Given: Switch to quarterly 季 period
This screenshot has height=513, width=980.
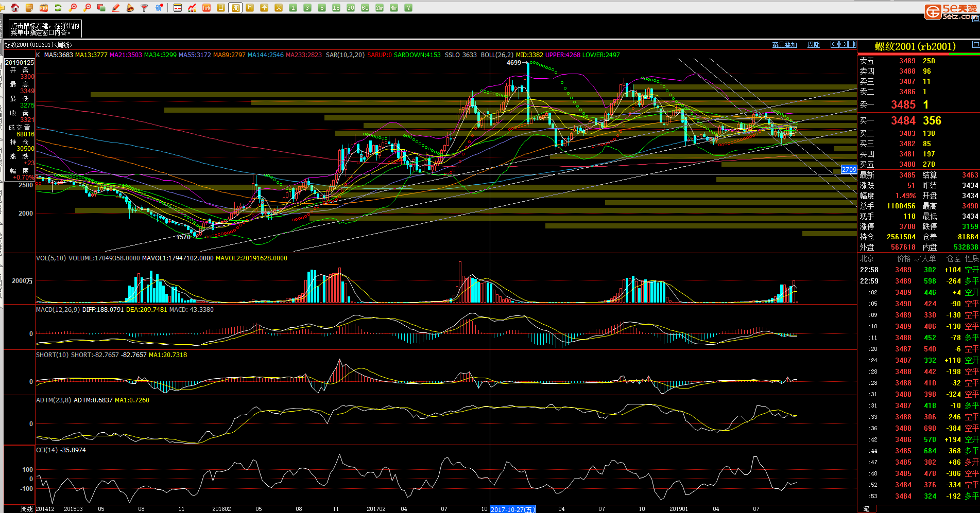Looking at the screenshot, I should pos(264,8).
